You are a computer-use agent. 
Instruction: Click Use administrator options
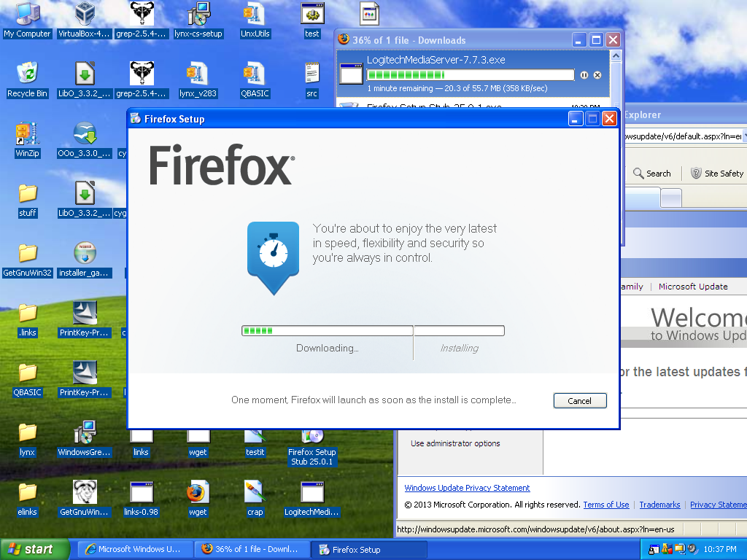coord(455,443)
